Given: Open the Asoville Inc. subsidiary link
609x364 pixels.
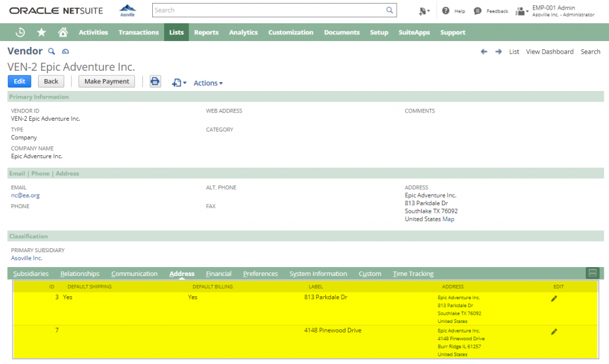Looking at the screenshot, I should coord(26,258).
